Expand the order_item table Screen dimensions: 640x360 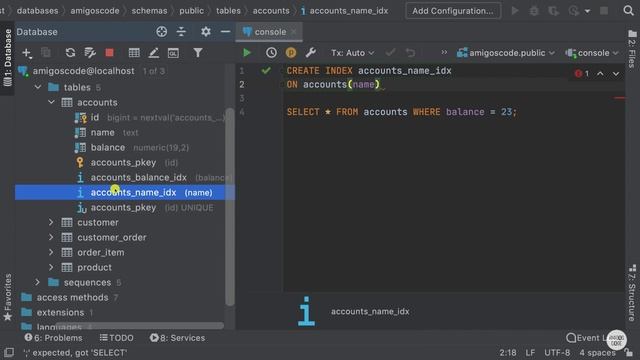(51, 253)
